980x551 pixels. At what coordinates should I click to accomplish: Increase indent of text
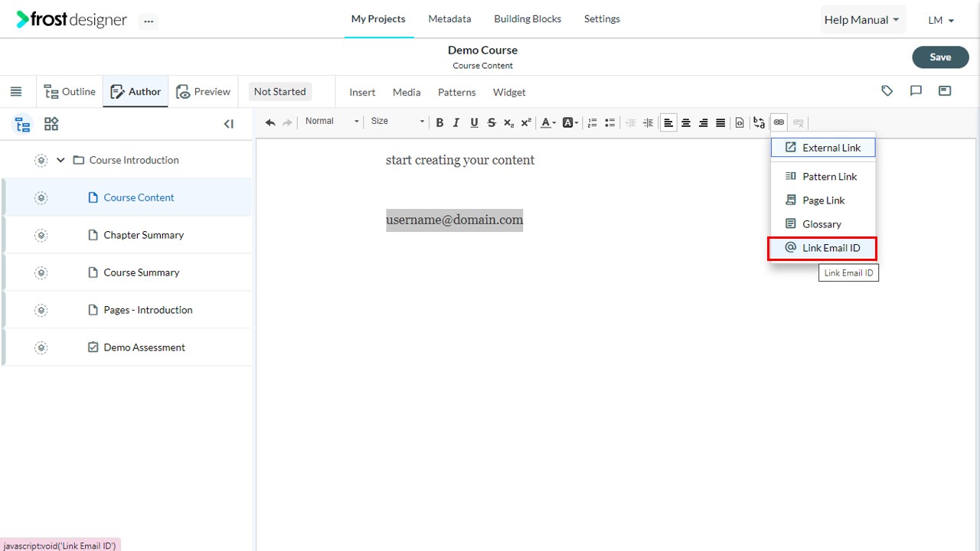pyautogui.click(x=648, y=122)
